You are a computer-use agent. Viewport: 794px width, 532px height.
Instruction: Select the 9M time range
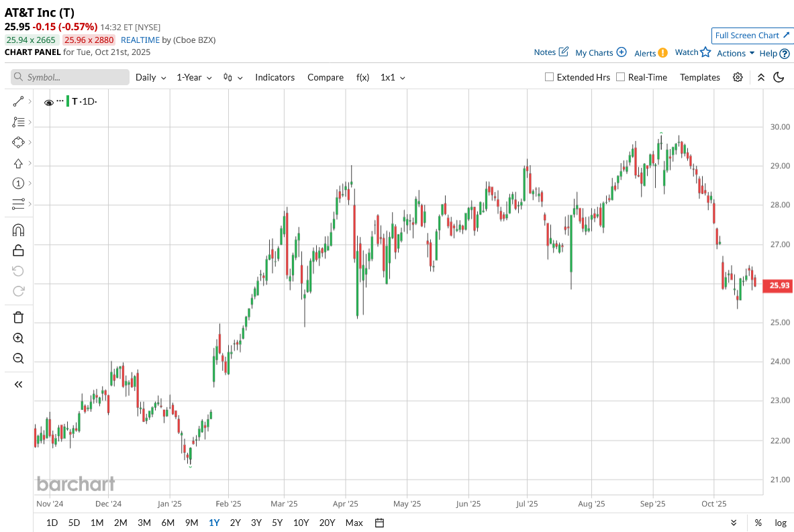tap(191, 523)
